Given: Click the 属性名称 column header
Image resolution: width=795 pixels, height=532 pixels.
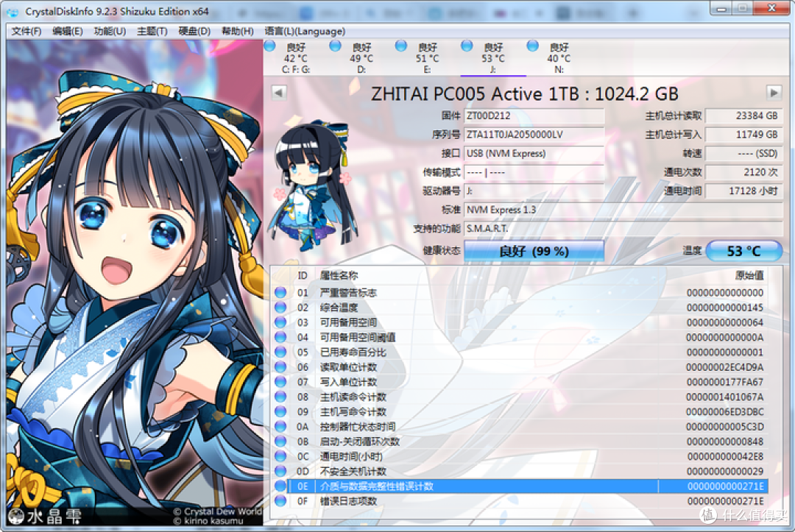Looking at the screenshot, I should click(x=339, y=276).
